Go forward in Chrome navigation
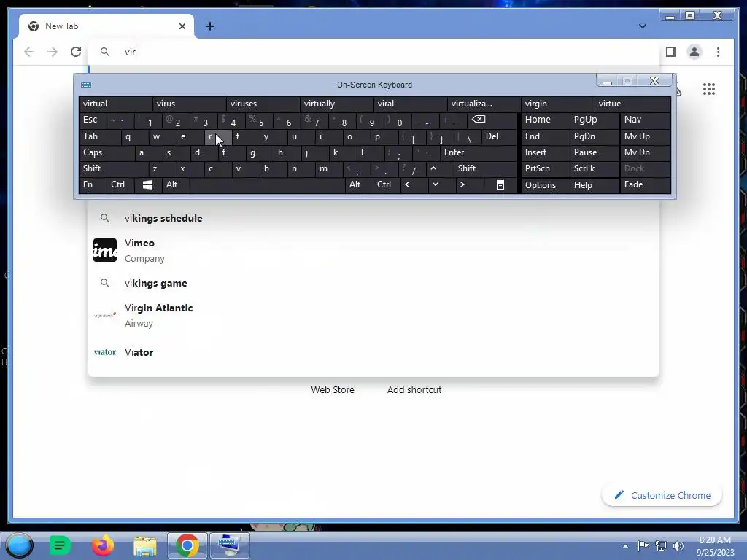This screenshot has width=747, height=560. pyautogui.click(x=53, y=52)
